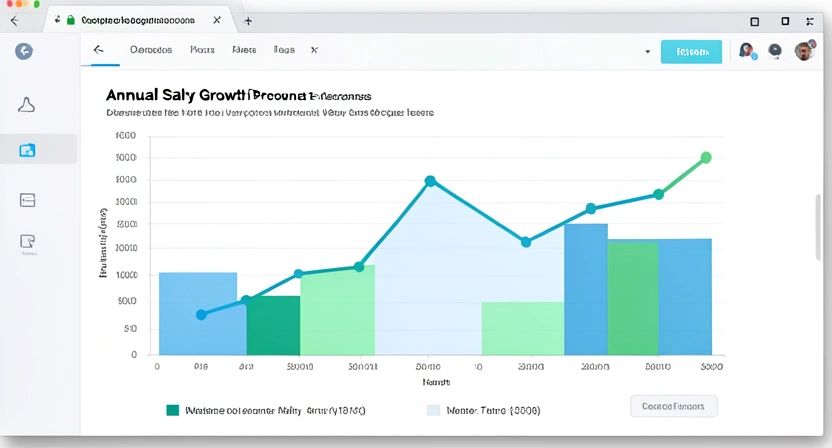Click the browser back arrow
The image size is (832, 448).
(14, 20)
